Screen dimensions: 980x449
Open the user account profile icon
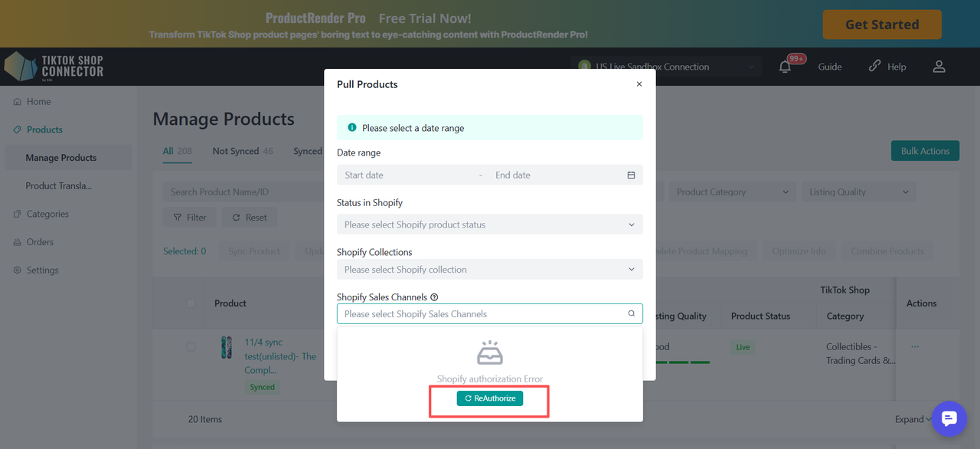pyautogui.click(x=939, y=67)
